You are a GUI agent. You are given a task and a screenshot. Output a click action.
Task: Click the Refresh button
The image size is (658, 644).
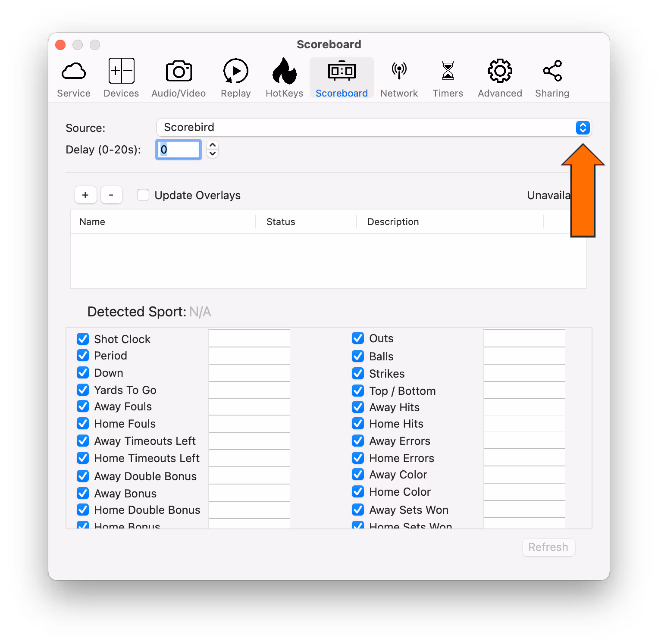[548, 547]
